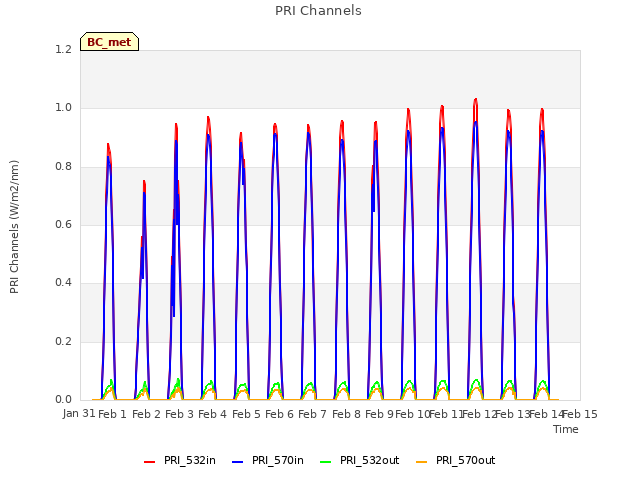The height and width of the screenshot is (480, 640).
Task: Click the BC_met site label badge
Action: click(x=109, y=42)
